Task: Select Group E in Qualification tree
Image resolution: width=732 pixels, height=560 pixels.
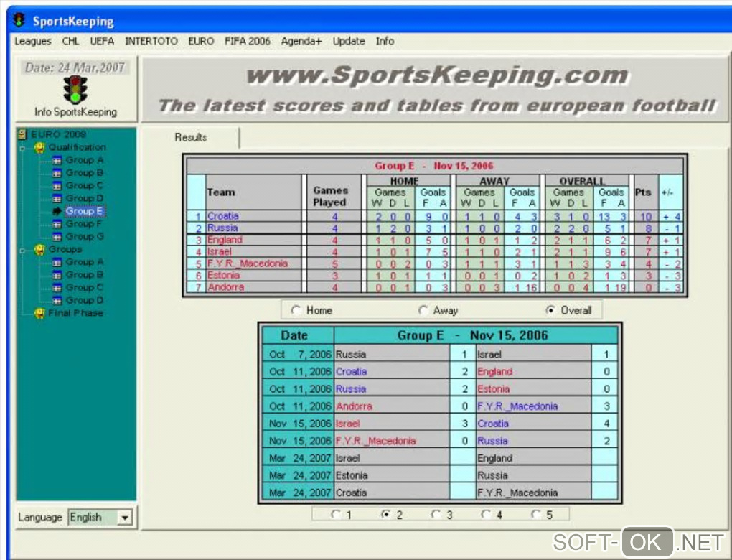Action: coord(84,211)
